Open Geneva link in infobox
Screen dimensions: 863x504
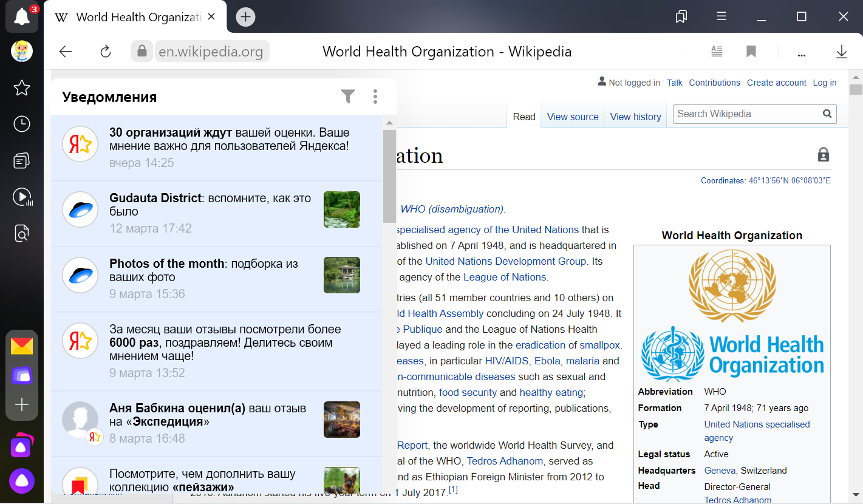click(x=720, y=471)
